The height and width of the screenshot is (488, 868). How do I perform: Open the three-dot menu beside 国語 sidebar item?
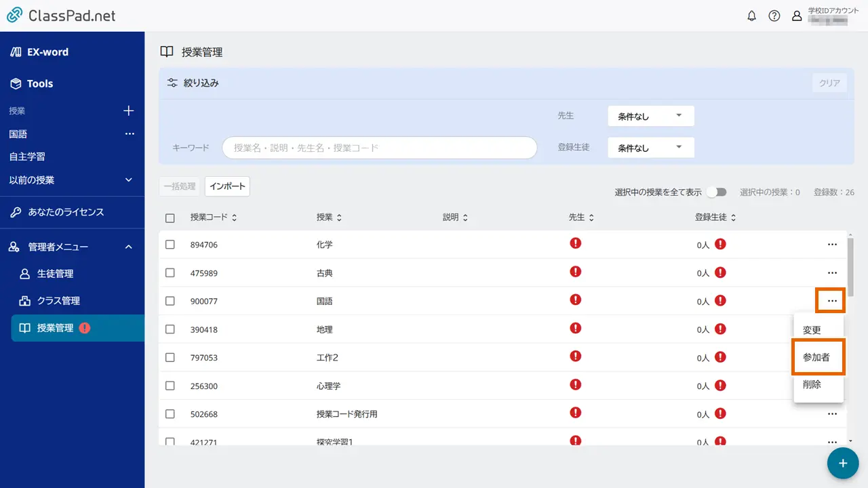tap(128, 134)
